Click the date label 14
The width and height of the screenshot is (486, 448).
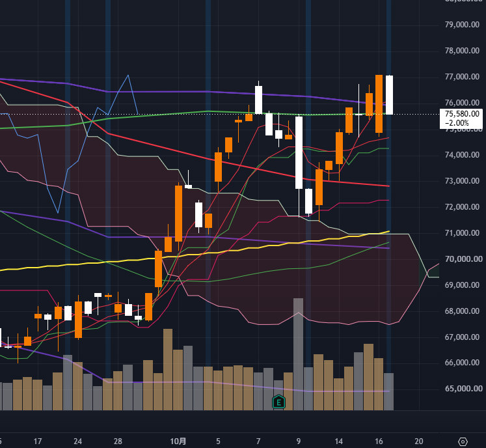[339, 441]
